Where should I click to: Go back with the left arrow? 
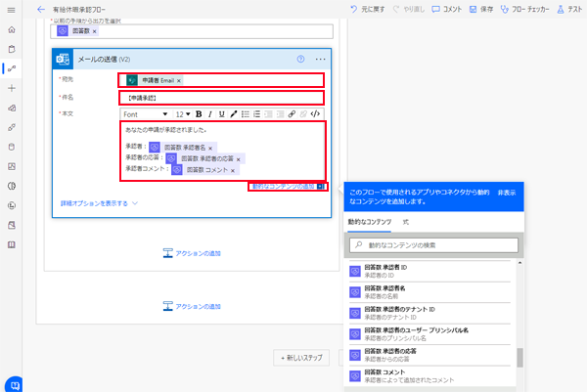coord(41,10)
